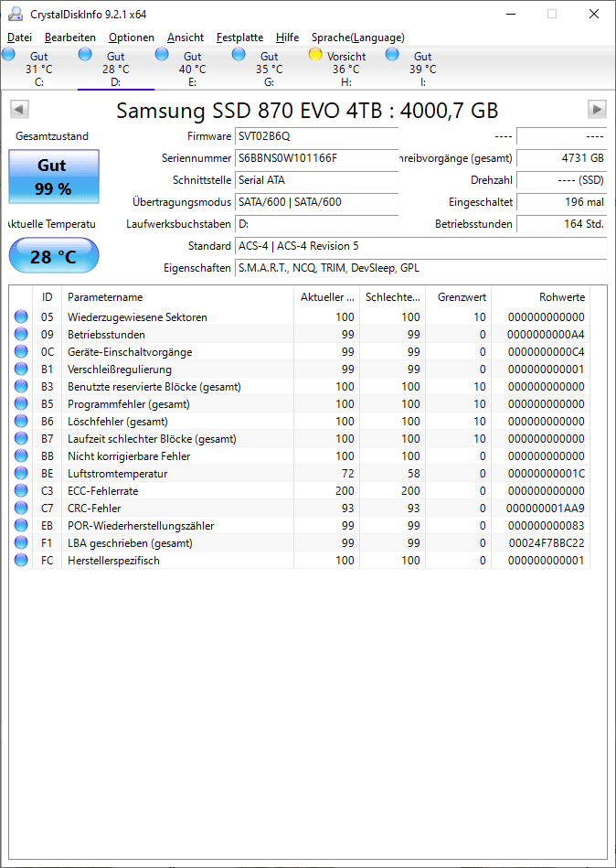The width and height of the screenshot is (616, 868).
Task: Click the Rohwerte column header
Action: point(541,297)
